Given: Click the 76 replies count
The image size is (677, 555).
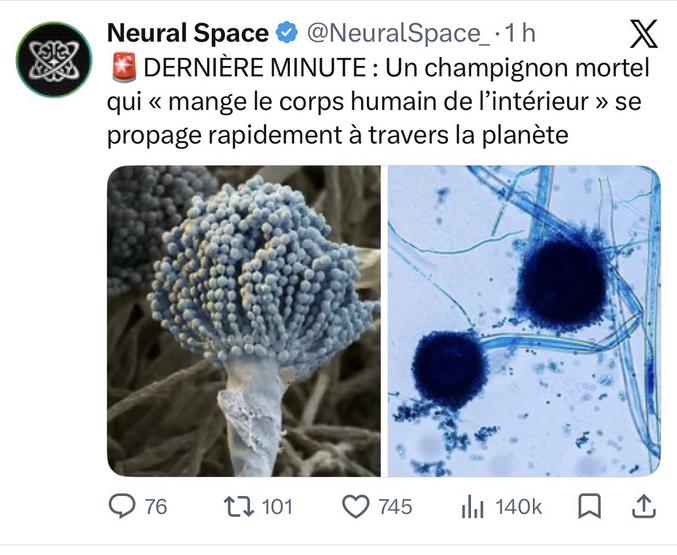Looking at the screenshot, I should coord(156,507).
